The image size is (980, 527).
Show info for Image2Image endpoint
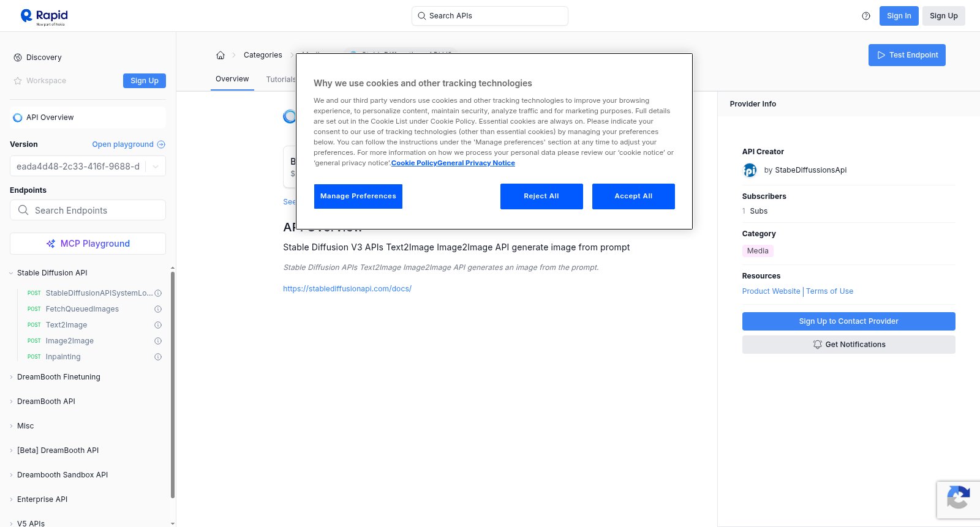pos(158,341)
